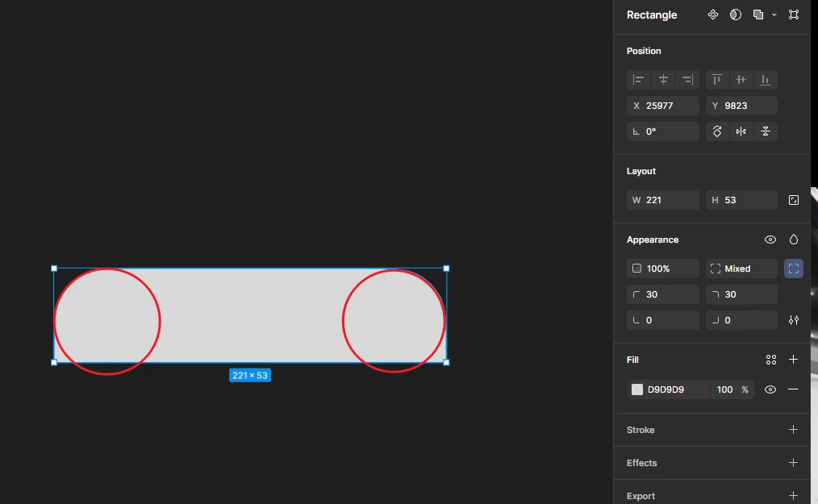Screen dimensions: 818x504
Task: Click the fill opacity value 100
Action: [x=724, y=389]
